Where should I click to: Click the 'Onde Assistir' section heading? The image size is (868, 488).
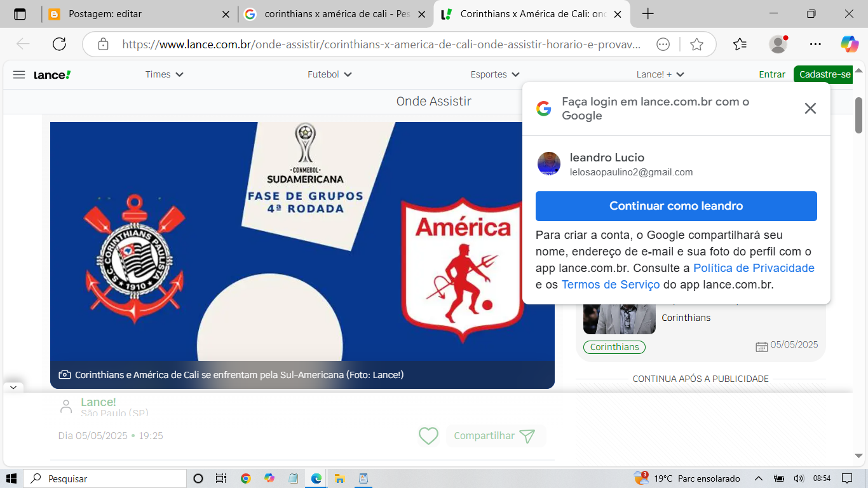tap(433, 102)
